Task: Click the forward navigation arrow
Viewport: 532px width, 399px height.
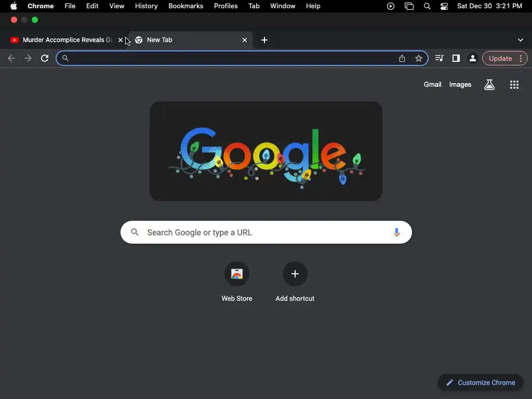Action: pyautogui.click(x=28, y=58)
